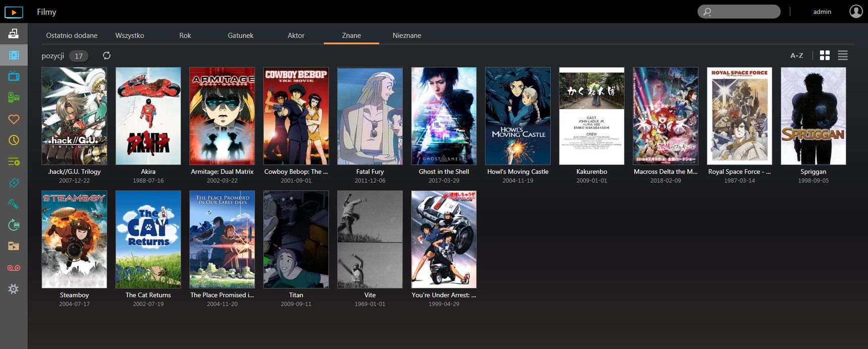Open the Akira movie poster
The image size is (868, 349).
(148, 116)
